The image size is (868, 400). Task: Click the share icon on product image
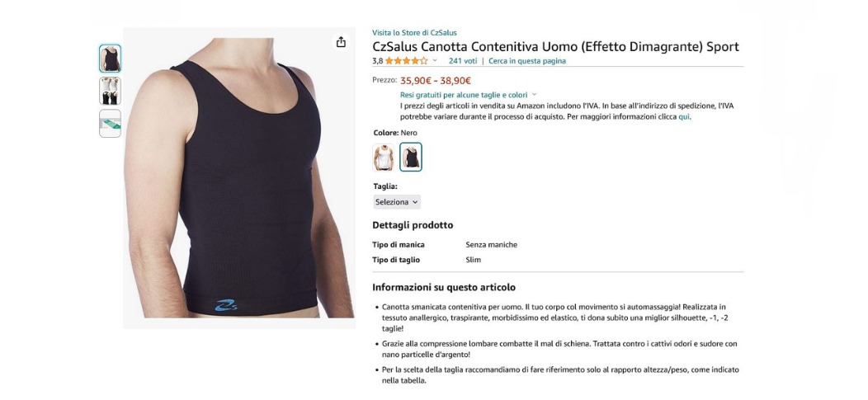(x=341, y=42)
